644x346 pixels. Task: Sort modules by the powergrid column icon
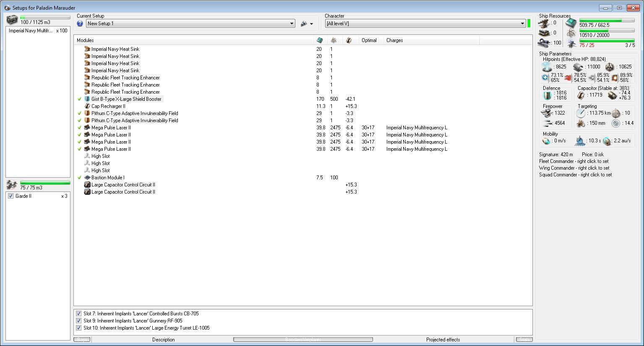coord(334,40)
